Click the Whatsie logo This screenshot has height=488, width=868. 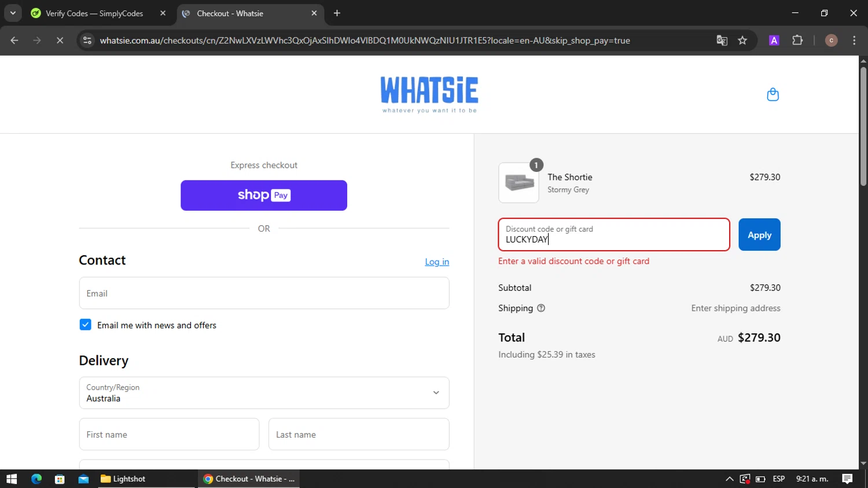coord(429,94)
